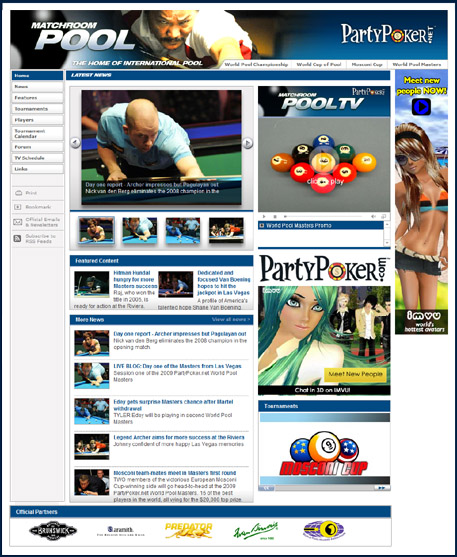Open the World Pool Championship tab
This screenshot has height=557, width=457.
(x=256, y=64)
